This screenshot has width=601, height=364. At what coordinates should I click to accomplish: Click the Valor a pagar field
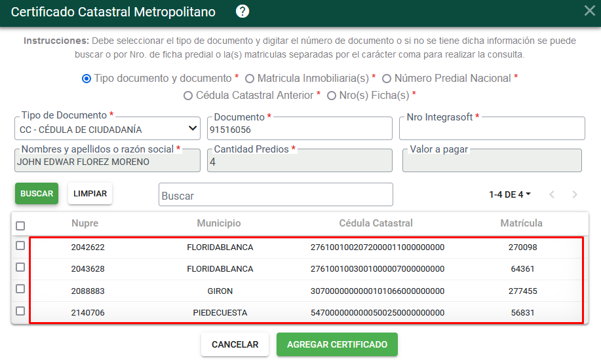[x=492, y=161]
